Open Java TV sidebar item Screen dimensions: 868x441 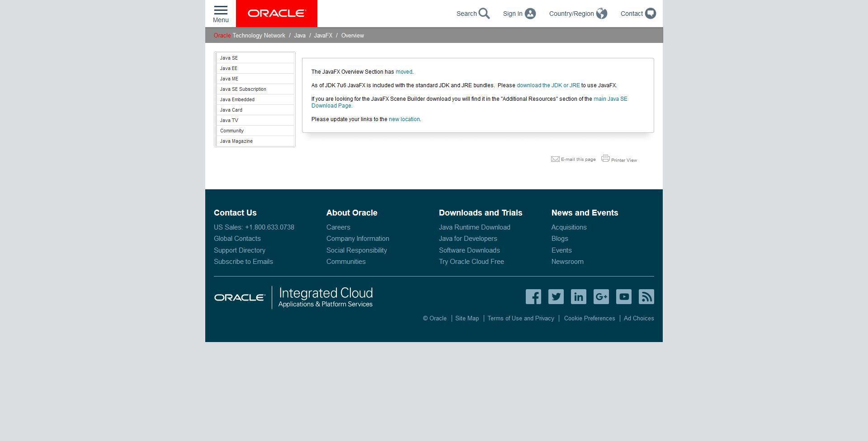(255, 120)
